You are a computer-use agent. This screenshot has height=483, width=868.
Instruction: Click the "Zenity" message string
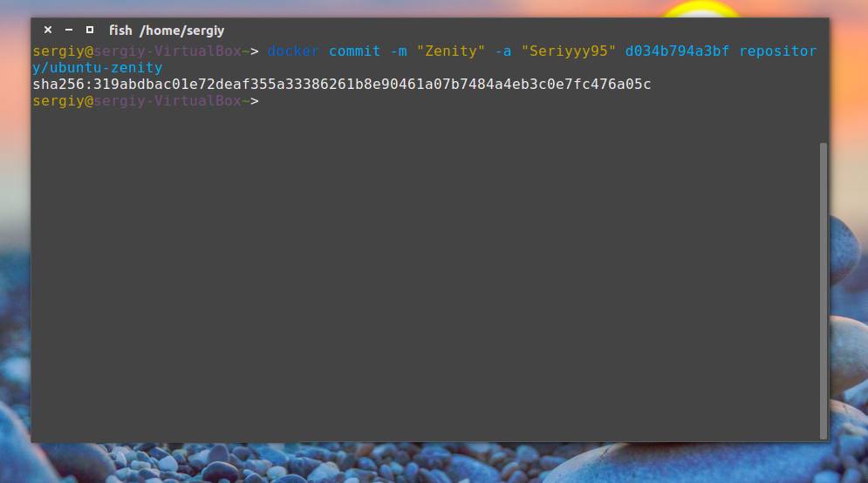(451, 51)
